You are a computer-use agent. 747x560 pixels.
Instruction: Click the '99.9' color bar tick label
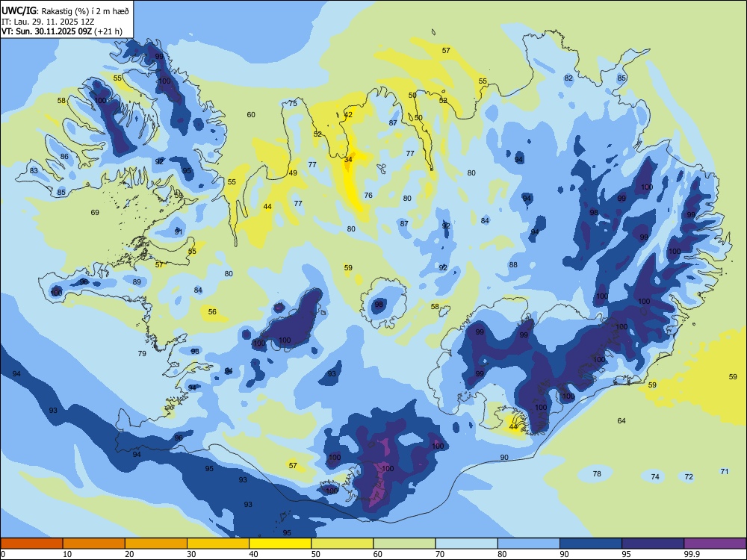pos(691,554)
